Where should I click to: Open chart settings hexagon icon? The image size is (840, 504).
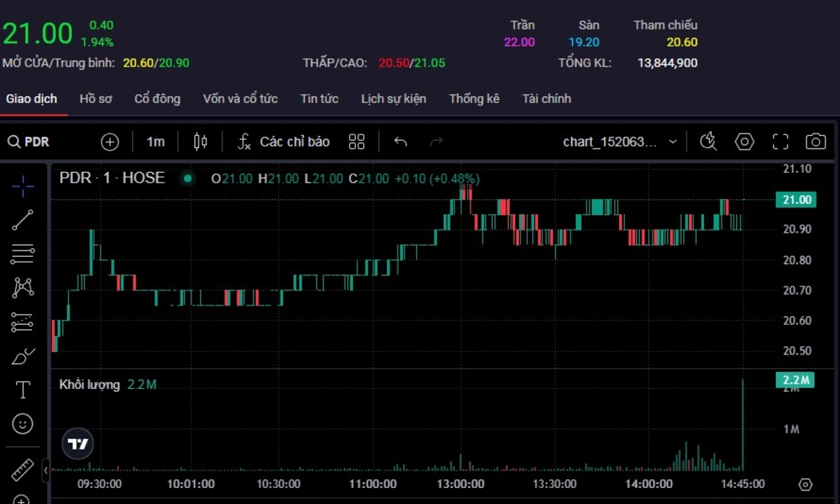tap(745, 142)
